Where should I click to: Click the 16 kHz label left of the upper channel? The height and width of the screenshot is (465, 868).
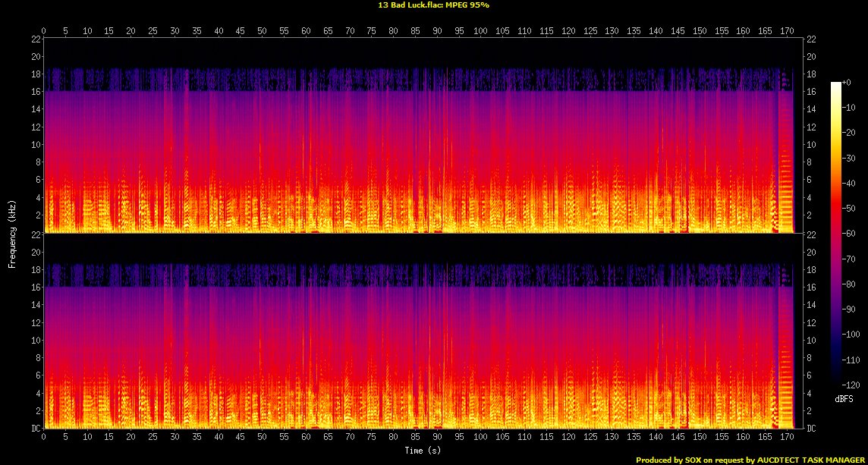35,92
